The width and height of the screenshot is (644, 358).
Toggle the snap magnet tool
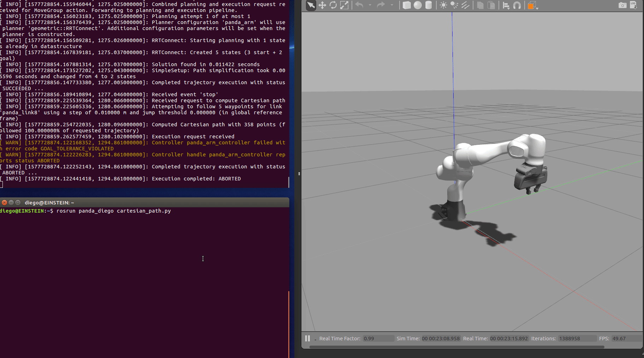click(x=517, y=5)
